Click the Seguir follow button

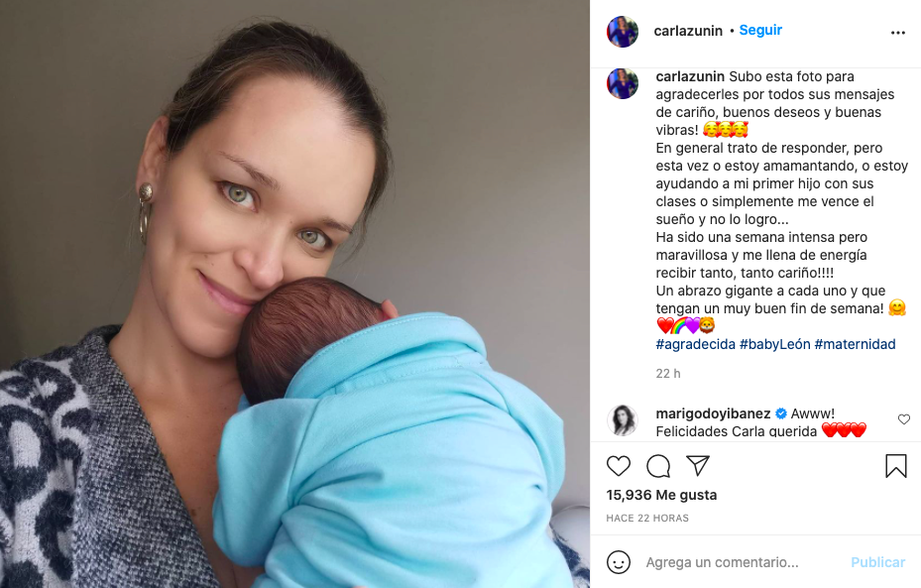coord(760,30)
